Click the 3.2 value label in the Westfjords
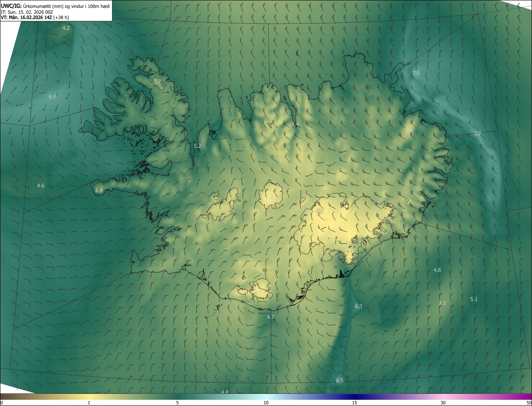 (157, 81)
